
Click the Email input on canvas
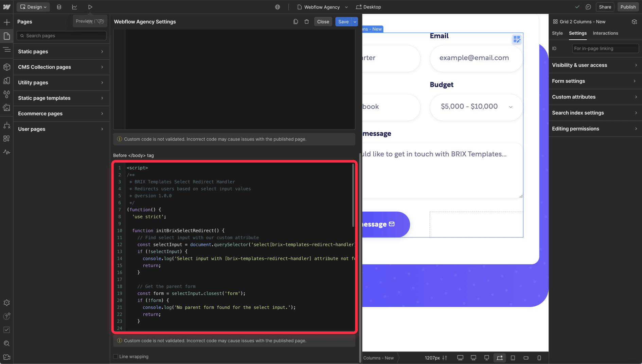point(476,58)
